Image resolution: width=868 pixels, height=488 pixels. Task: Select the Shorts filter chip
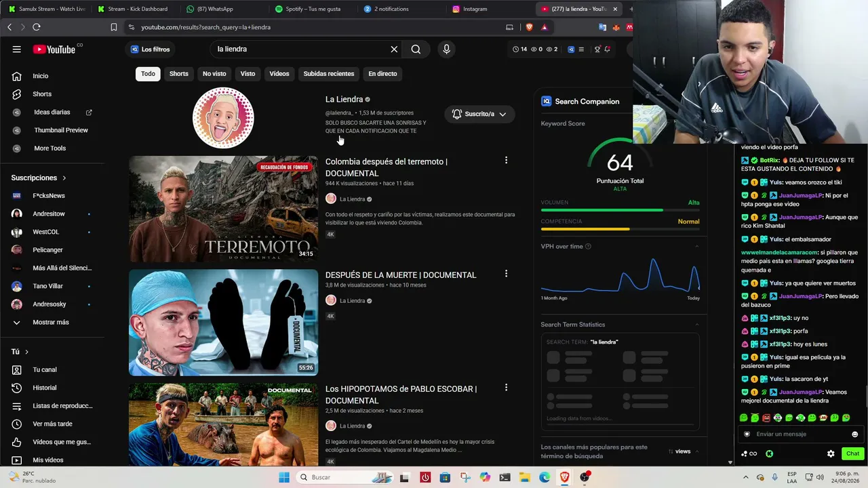point(179,74)
